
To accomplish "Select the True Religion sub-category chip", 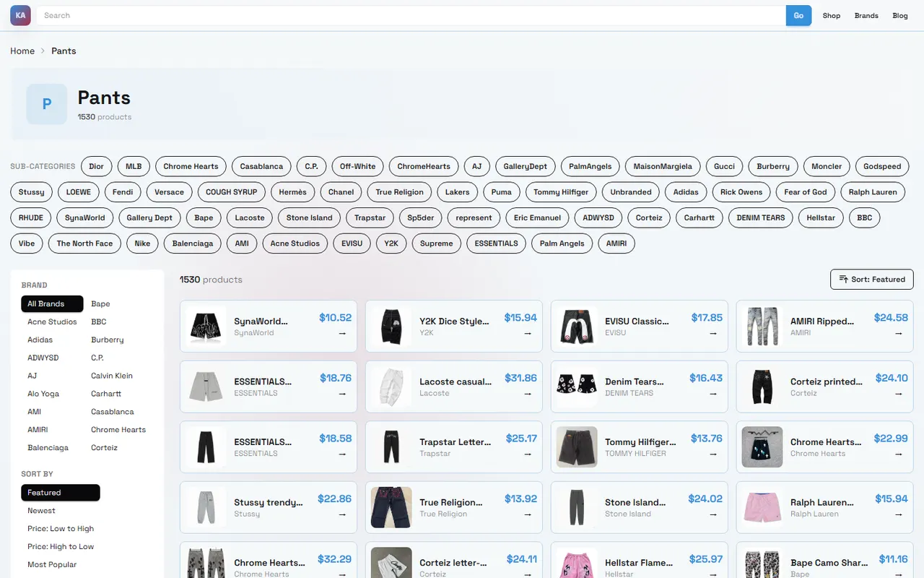I will pos(399,192).
